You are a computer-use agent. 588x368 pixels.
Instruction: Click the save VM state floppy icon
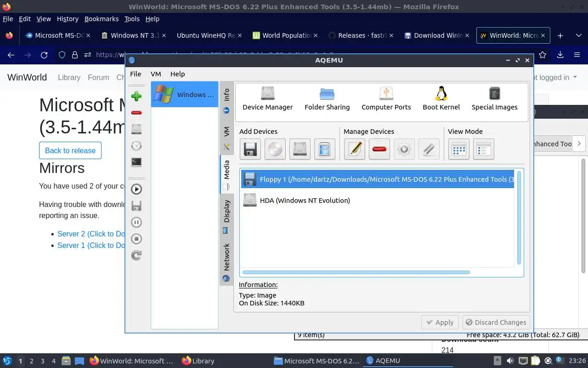point(136,206)
